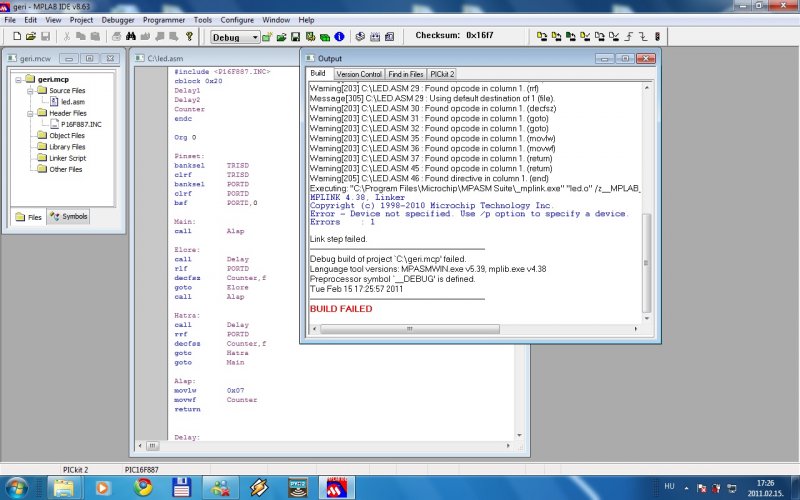The height and width of the screenshot is (500, 800).
Task: Click the MPLAB IDE taskbar icon
Action: coord(337,488)
